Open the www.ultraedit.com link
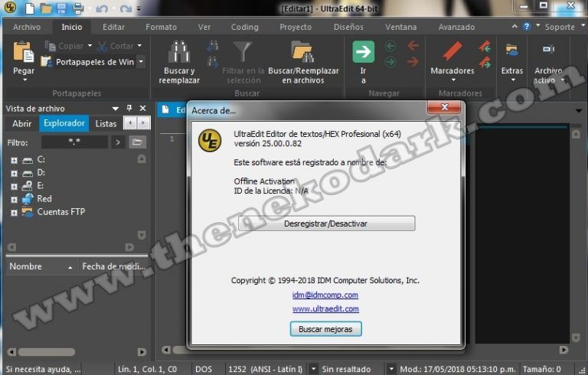 pos(325,309)
